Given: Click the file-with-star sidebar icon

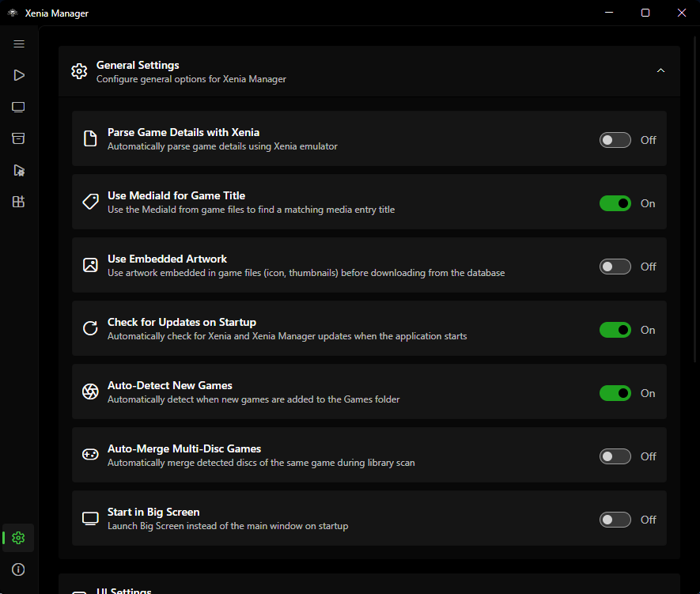Looking at the screenshot, I should tap(19, 171).
